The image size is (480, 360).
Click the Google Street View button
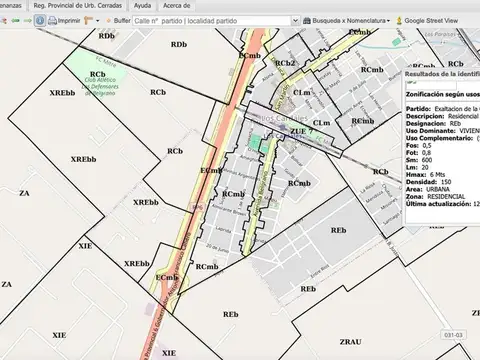(427, 21)
